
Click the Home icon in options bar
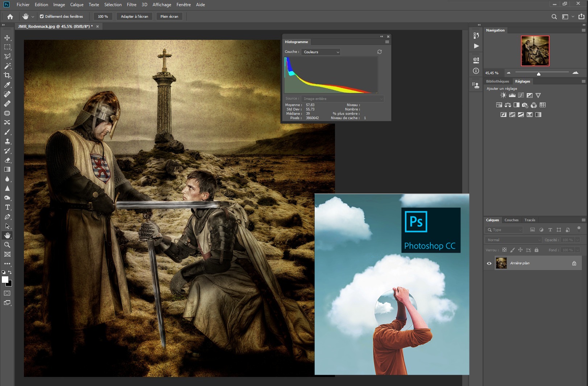pos(10,16)
